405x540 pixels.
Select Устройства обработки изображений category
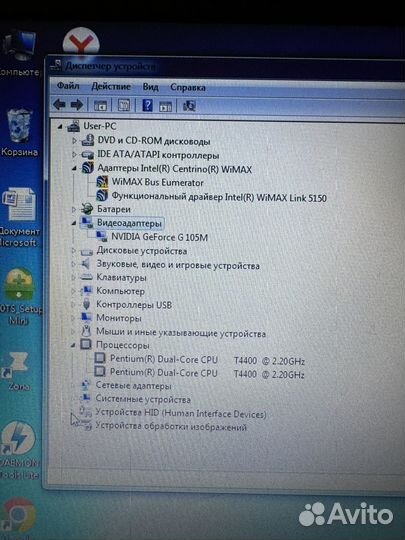click(x=171, y=427)
